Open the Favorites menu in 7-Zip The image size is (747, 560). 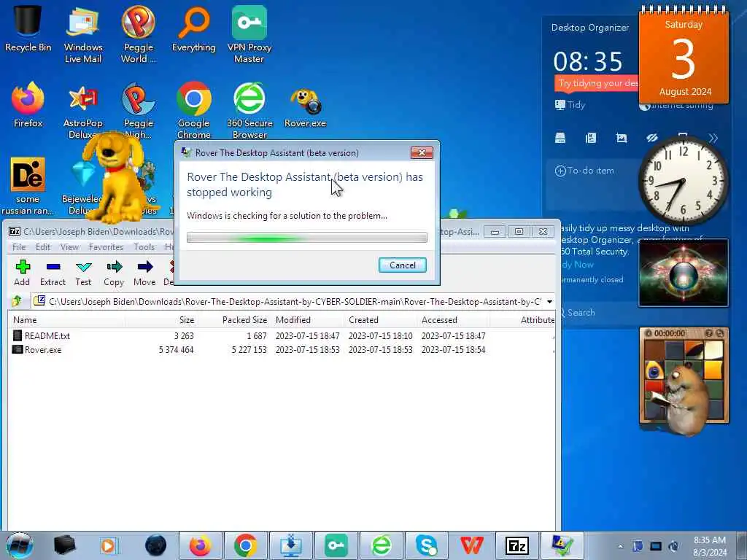(106, 246)
